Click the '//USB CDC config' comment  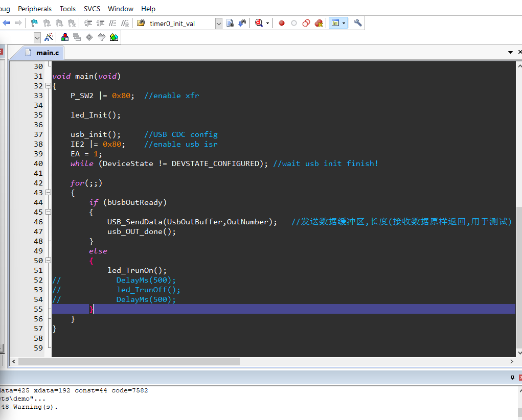181,134
